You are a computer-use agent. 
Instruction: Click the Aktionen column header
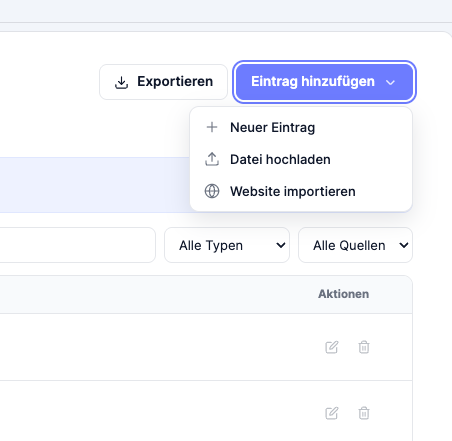[x=343, y=294]
